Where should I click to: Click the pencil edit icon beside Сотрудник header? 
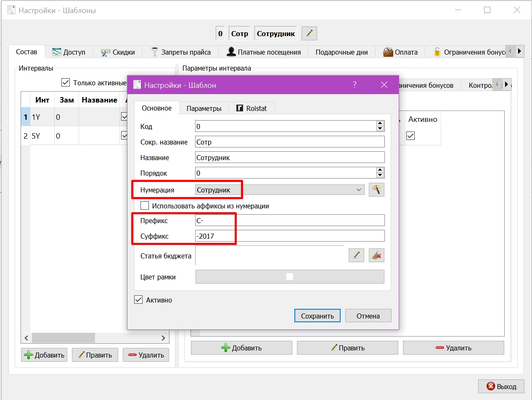[x=309, y=33]
